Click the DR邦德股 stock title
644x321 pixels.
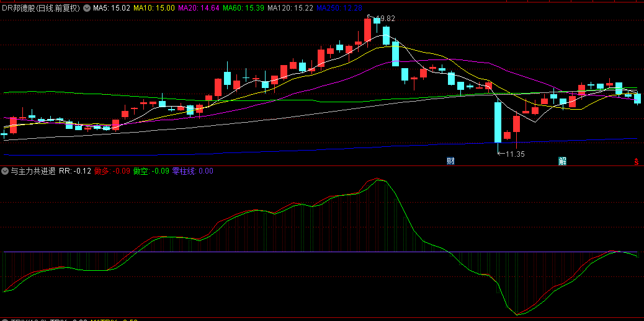pyautogui.click(x=41, y=9)
